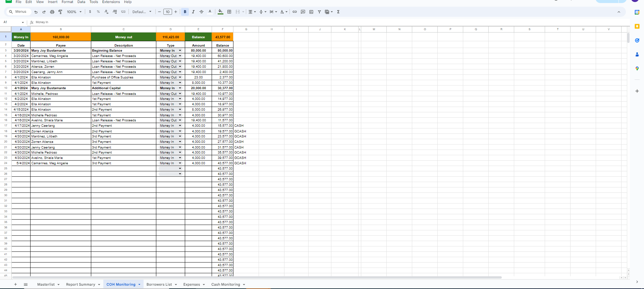Viewport: 644px width, 289px height.
Task: Click the vertical scrollbar thumb
Action: click(628, 38)
